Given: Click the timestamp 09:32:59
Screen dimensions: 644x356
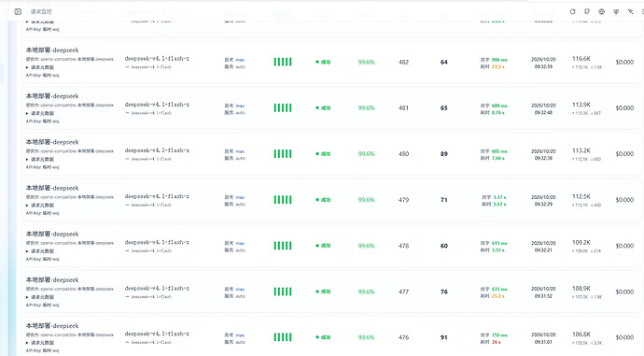Looking at the screenshot, I should (543, 66).
